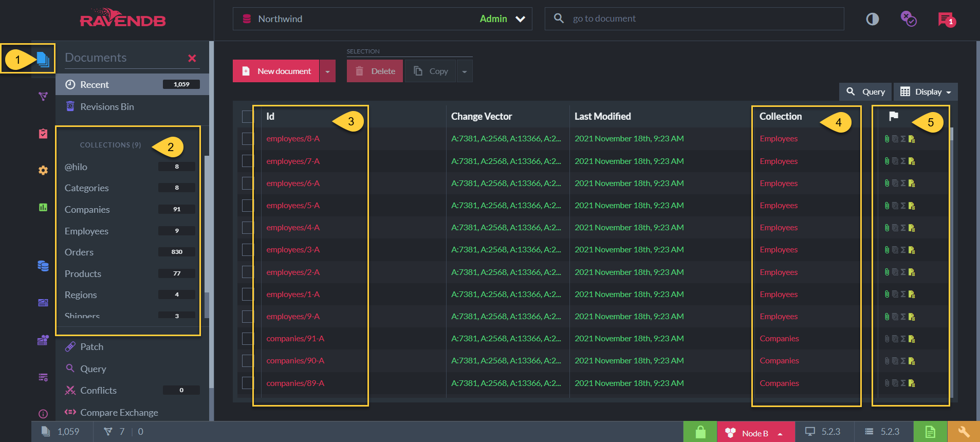
Task: Click the RavenDB logo
Action: click(x=123, y=18)
